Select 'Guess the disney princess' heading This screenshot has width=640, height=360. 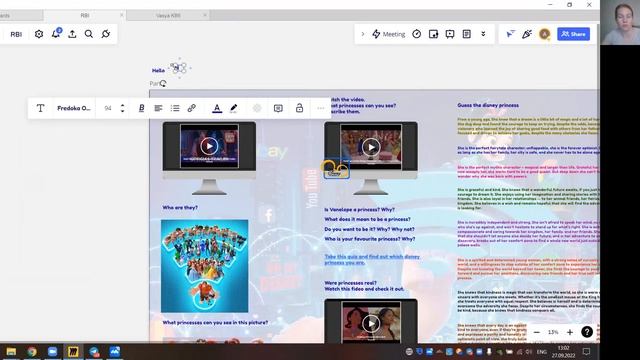[488, 105]
